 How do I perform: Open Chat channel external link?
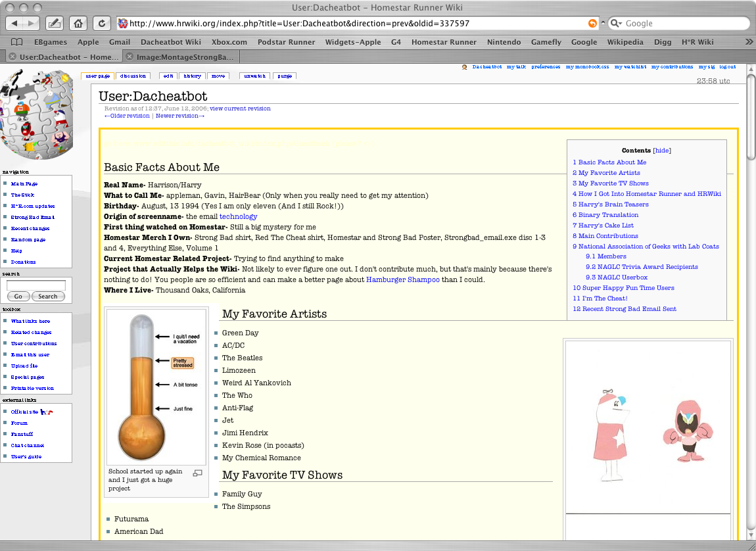(28, 445)
